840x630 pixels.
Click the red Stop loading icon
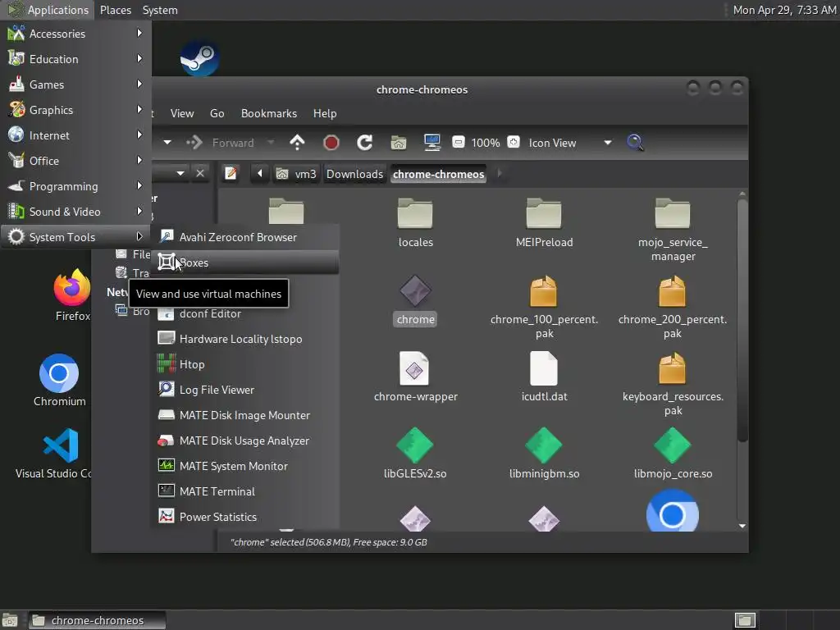tap(331, 143)
